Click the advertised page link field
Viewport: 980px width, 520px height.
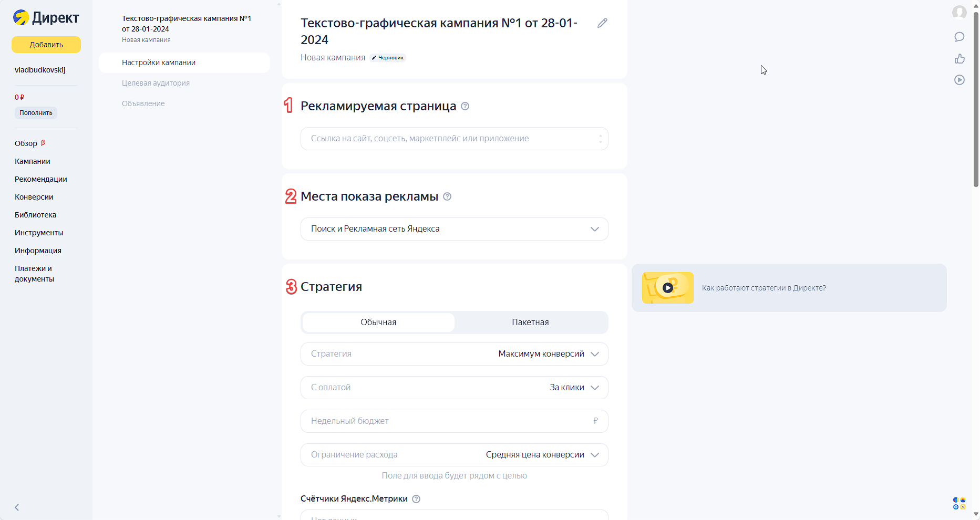[455, 139]
